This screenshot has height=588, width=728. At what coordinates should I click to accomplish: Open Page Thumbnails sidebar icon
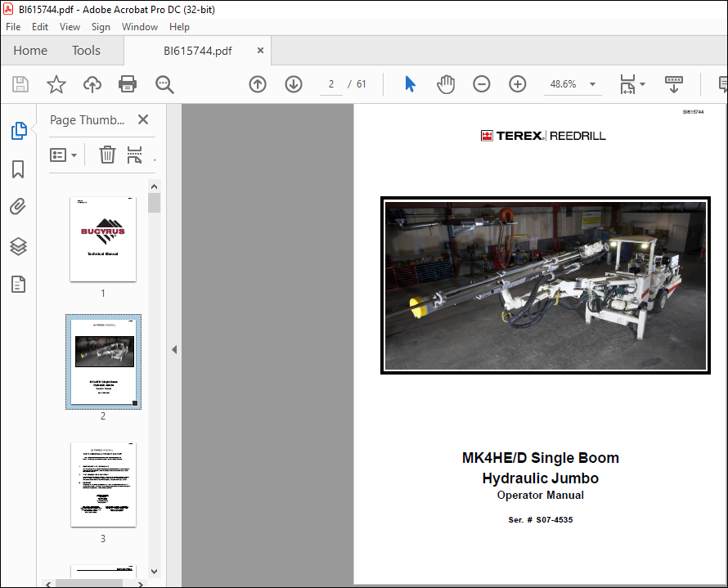[19, 131]
